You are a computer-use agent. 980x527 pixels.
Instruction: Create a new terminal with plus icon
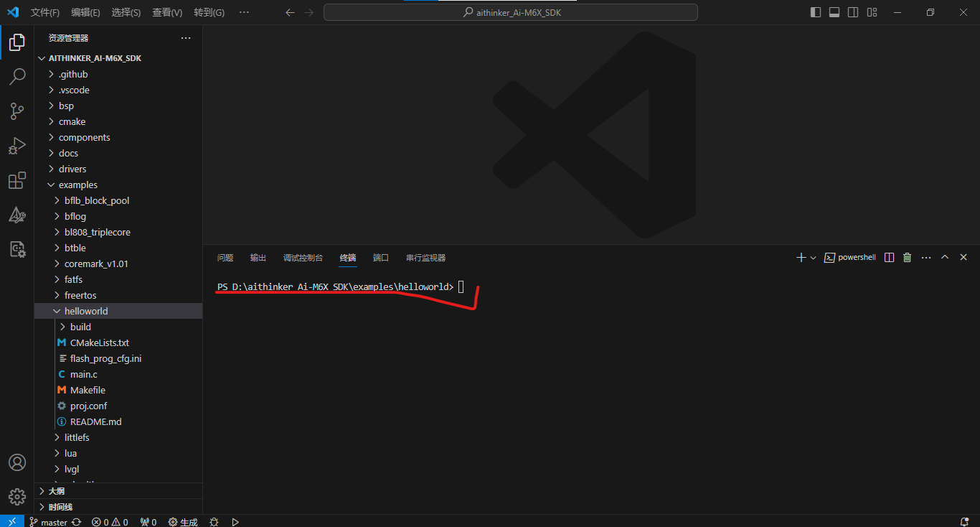[x=801, y=257]
